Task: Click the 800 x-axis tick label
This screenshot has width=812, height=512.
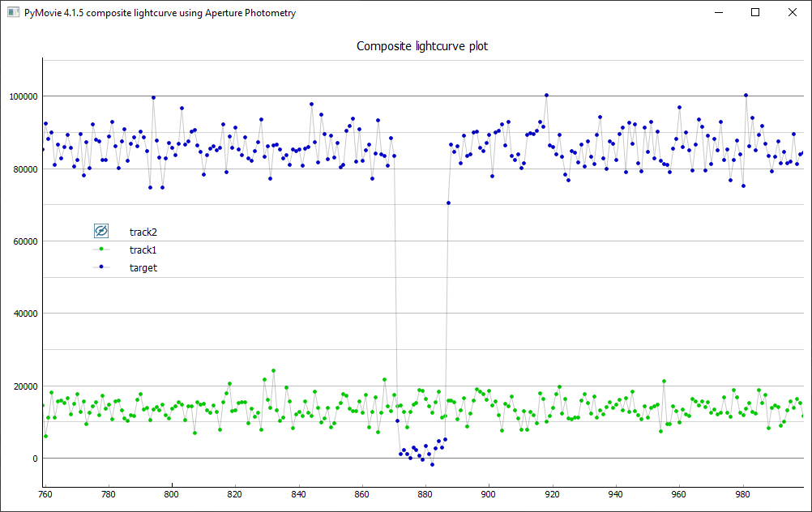Action: tap(172, 494)
